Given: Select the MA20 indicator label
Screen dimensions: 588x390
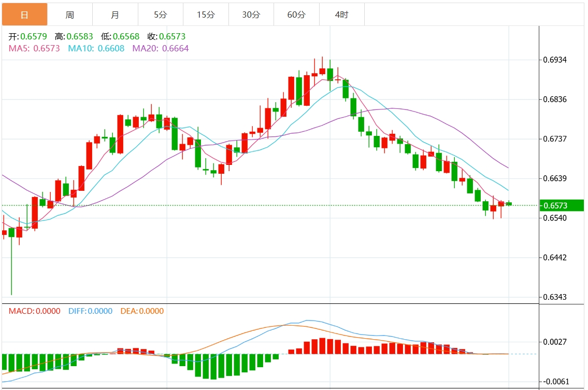Looking at the screenshot, I should [161, 48].
